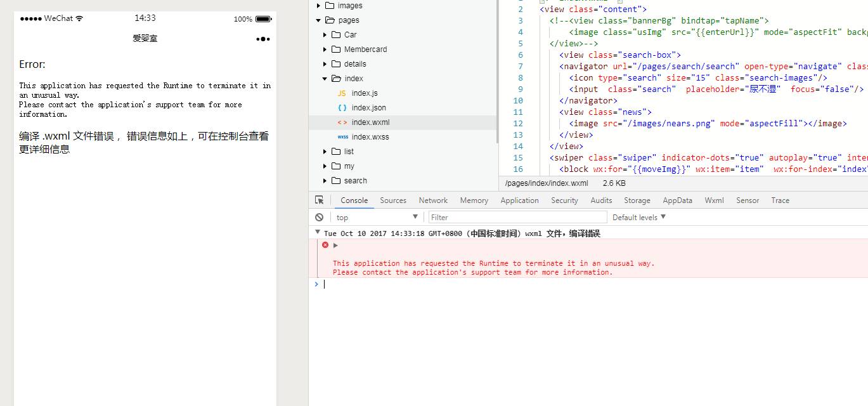The width and height of the screenshot is (868, 406).
Task: Switch to the Network tab
Action: point(433,200)
